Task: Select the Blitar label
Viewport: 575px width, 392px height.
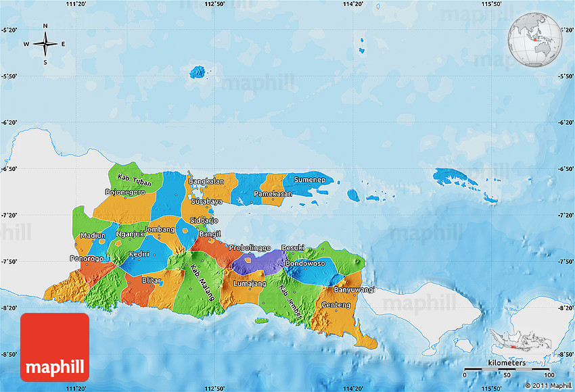Action: point(151,280)
